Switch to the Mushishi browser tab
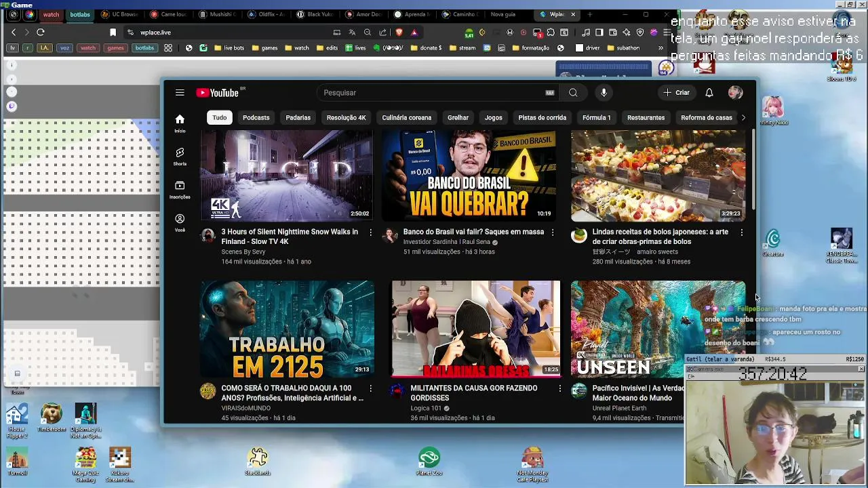Screen dimensions: 868x488 [218, 14]
